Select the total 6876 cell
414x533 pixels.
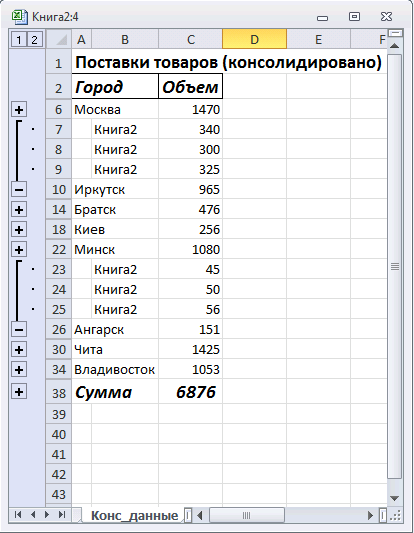[190, 392]
